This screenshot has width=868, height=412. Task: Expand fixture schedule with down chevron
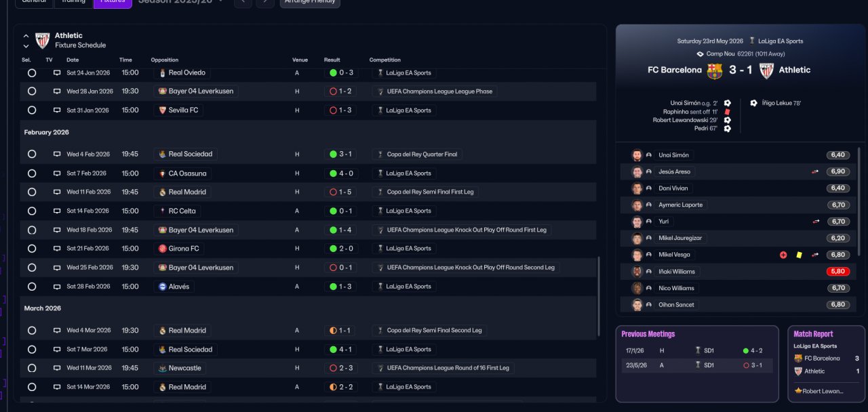pyautogui.click(x=26, y=46)
